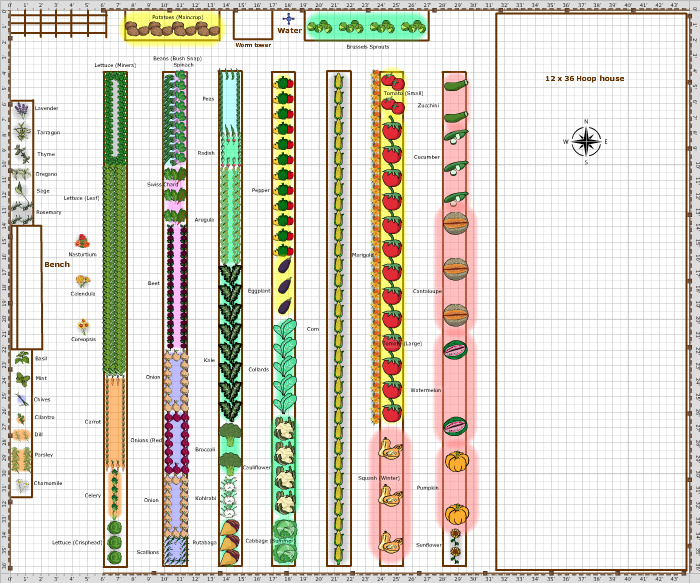The width and height of the screenshot is (700, 583).
Task: Click the 'Broccoli' label
Action: (205, 449)
